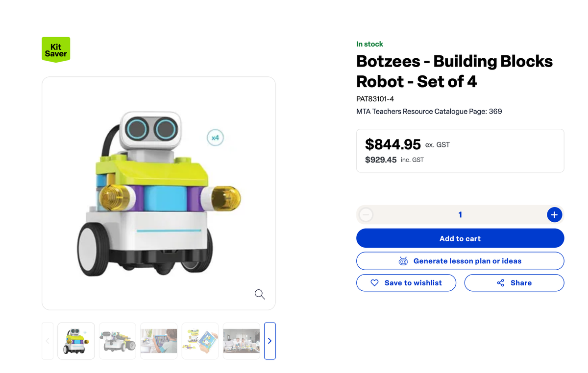
Task: Click the x4 badge on product image
Action: pyautogui.click(x=215, y=138)
